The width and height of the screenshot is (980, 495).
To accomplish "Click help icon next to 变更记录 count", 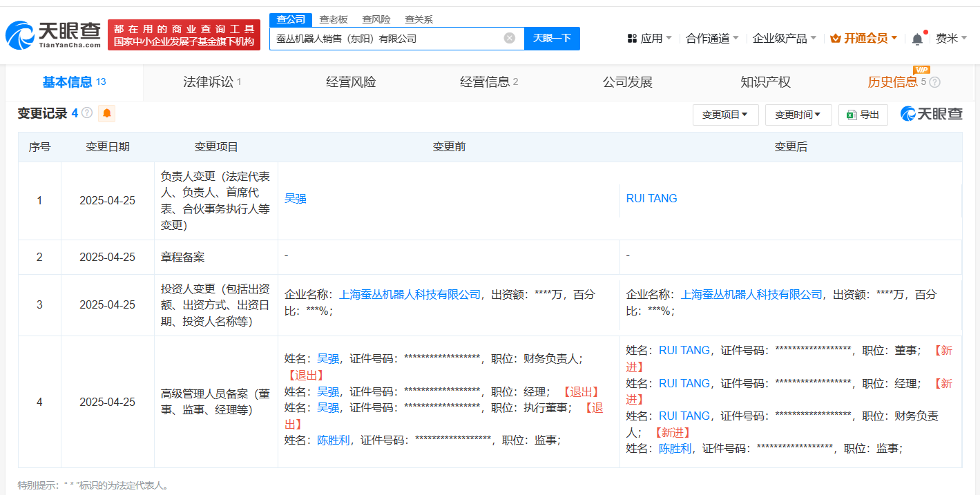I will tap(87, 113).
